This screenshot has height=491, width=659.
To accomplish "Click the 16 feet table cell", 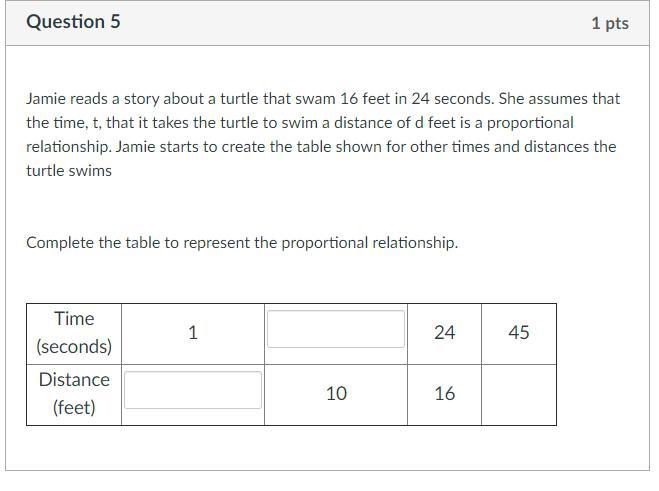I will (445, 394).
